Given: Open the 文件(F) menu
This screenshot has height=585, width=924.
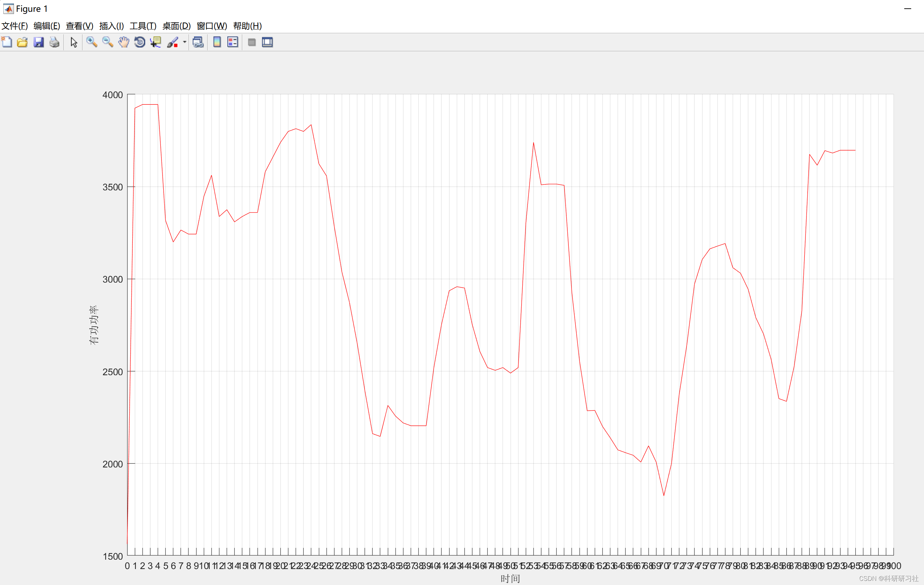Looking at the screenshot, I should click(15, 26).
